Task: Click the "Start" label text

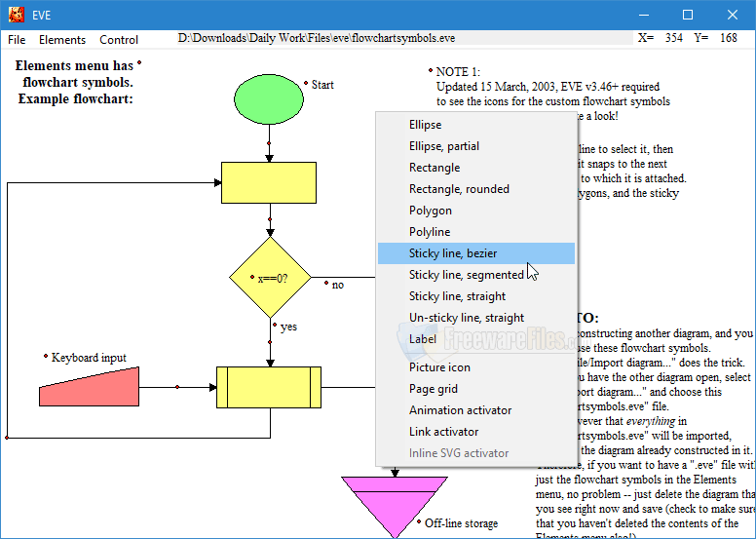Action: click(322, 85)
